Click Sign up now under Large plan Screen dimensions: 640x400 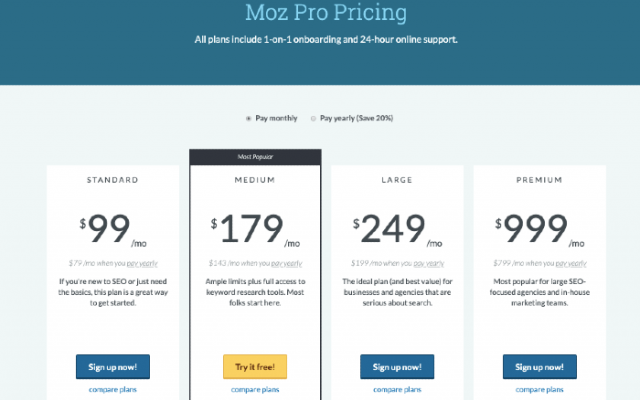point(397,367)
